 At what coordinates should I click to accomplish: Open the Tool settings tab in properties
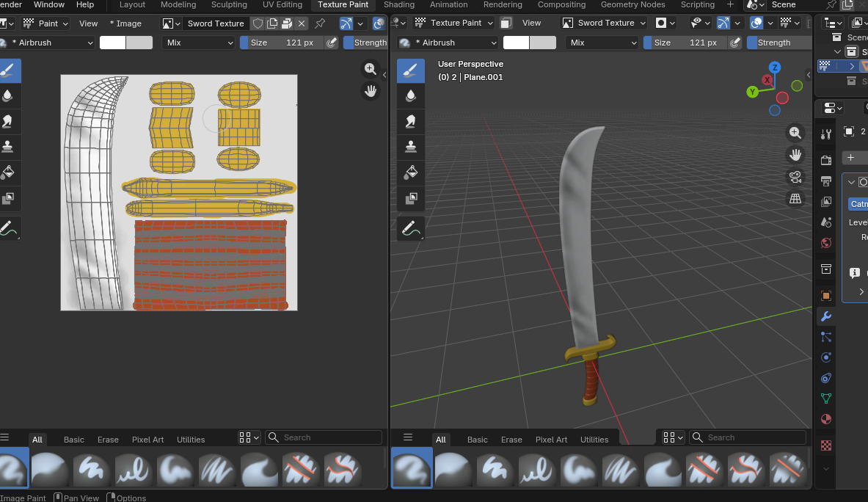click(x=826, y=134)
